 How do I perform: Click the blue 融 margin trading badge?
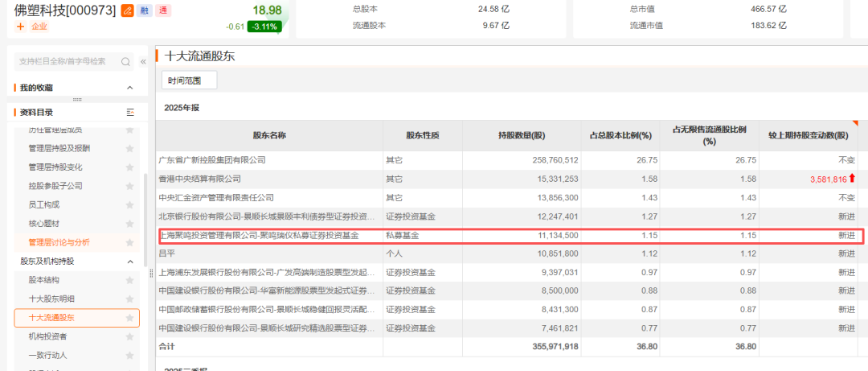tap(145, 10)
